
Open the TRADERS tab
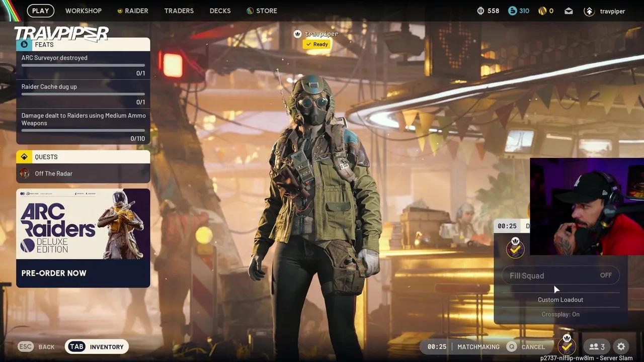[179, 11]
